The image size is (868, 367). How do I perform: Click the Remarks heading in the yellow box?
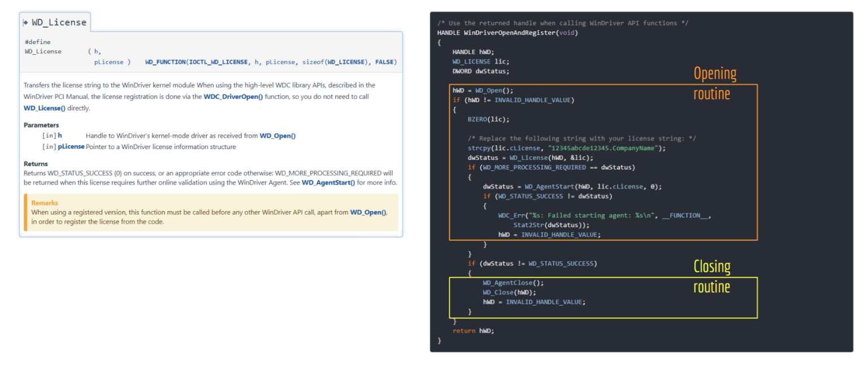[x=44, y=202]
